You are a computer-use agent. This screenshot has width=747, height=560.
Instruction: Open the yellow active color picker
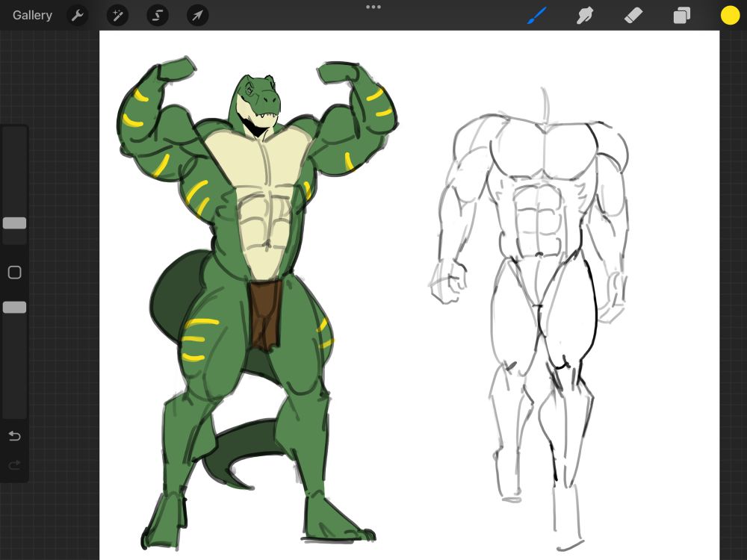coord(730,15)
